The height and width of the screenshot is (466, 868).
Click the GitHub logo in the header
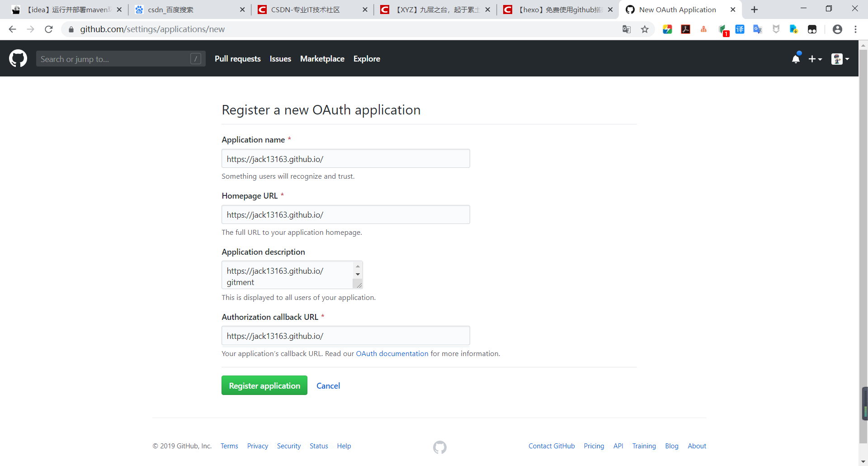point(18,58)
